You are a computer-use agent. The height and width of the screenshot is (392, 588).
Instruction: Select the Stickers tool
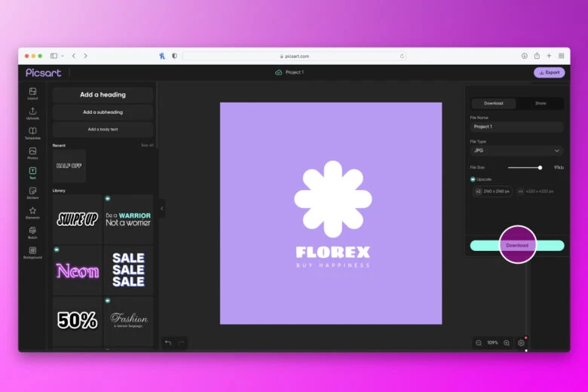(32, 193)
